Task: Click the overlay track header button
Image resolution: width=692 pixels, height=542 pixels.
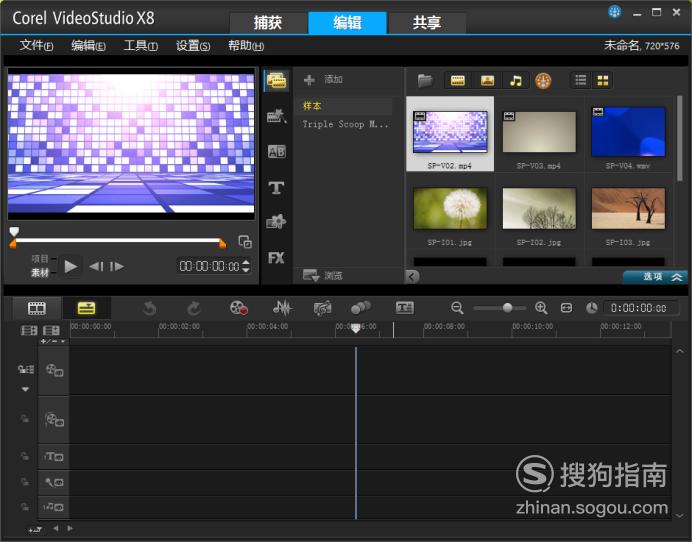Action: [54, 419]
